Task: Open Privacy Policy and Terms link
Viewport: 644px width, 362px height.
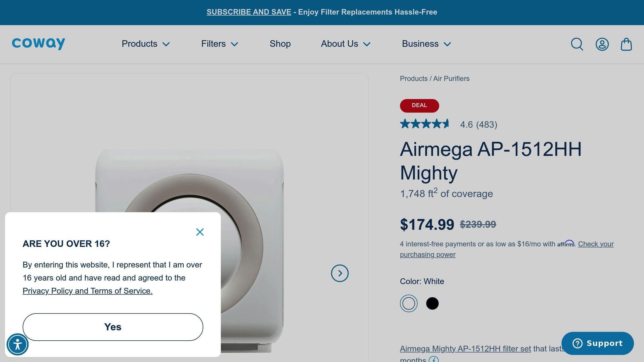Action: [x=87, y=291]
